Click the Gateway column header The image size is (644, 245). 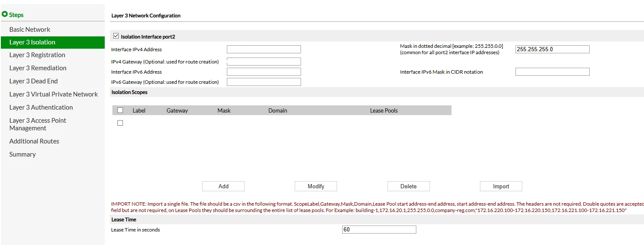pyautogui.click(x=177, y=110)
